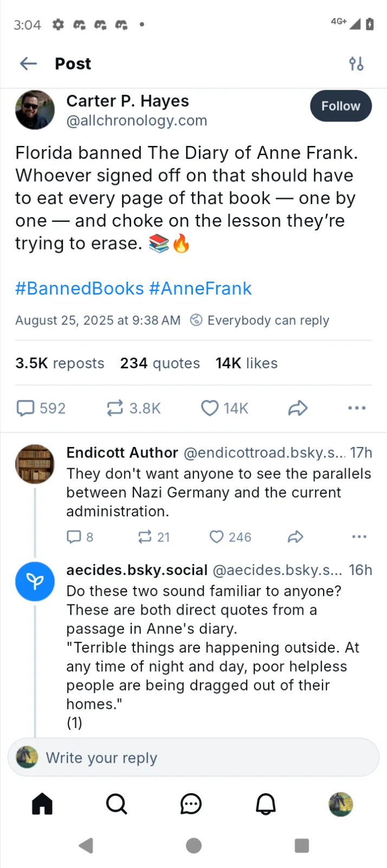Open Search tab in bottom bar
This screenshot has width=387, height=868.
(x=117, y=804)
